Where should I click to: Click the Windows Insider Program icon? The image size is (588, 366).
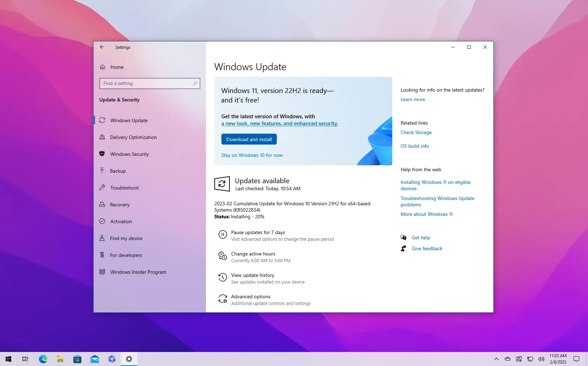pyautogui.click(x=102, y=272)
